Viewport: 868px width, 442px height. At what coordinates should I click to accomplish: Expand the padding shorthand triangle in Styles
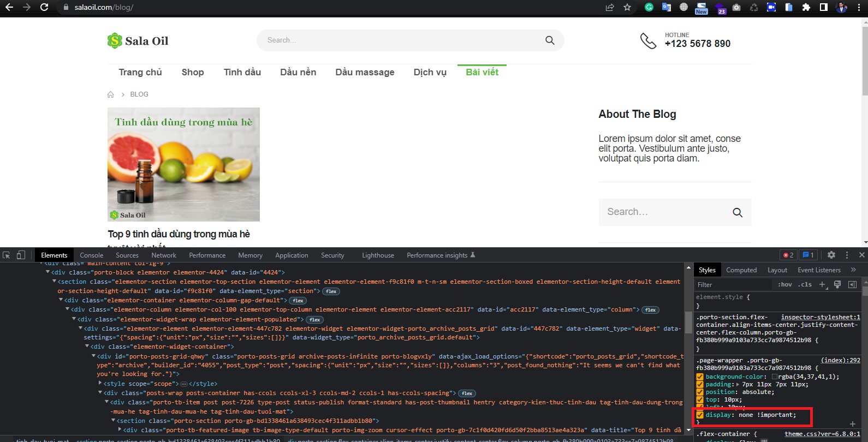click(738, 384)
